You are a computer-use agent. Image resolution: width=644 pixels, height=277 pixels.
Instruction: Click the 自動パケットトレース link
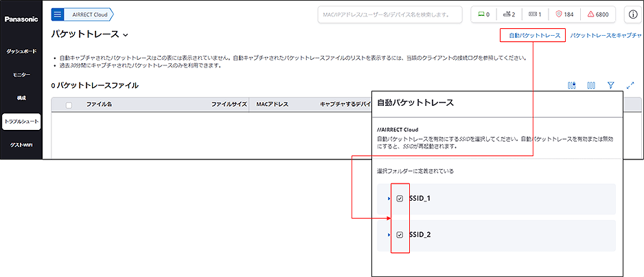click(534, 35)
